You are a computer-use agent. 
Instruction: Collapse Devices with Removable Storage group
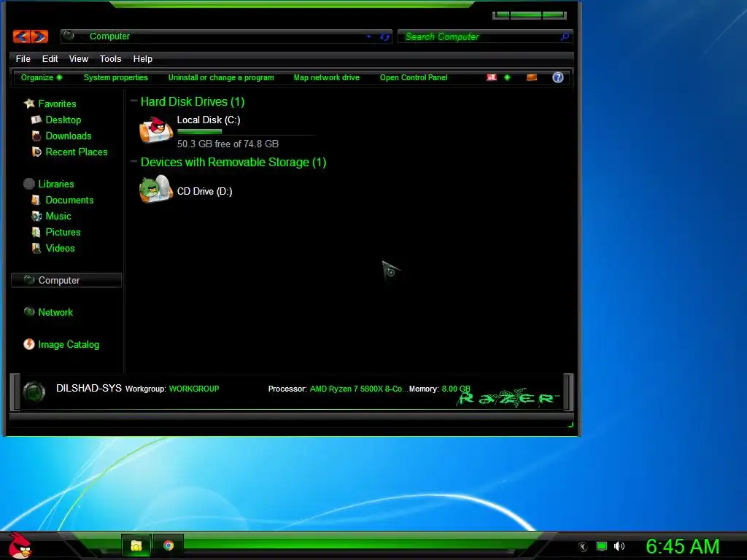tap(134, 161)
